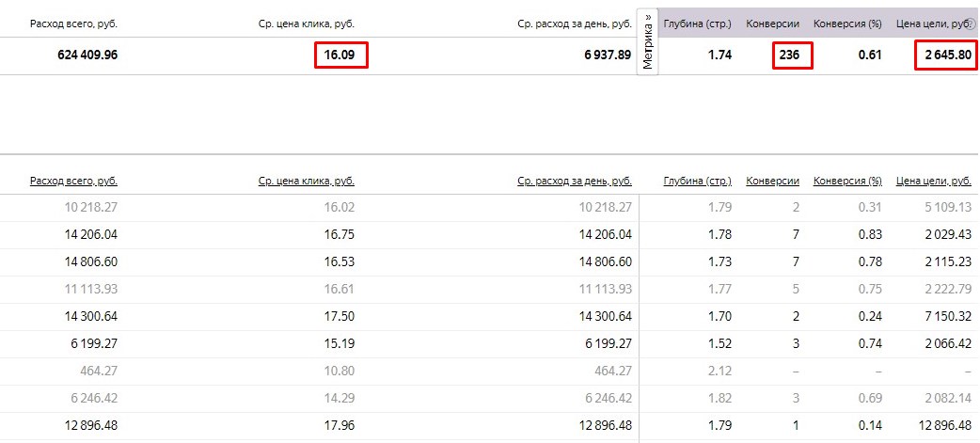Click conversion rate cell 0.83

click(871, 235)
